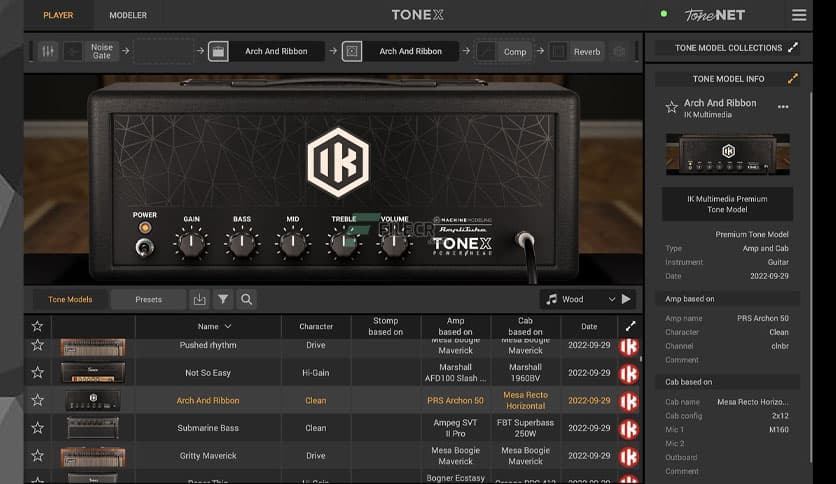Toggle the Comp block

(x=515, y=52)
